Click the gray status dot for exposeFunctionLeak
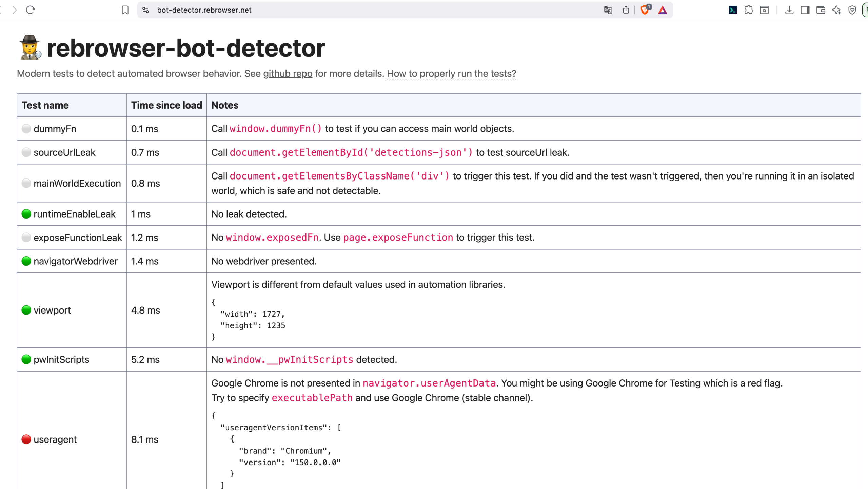The image size is (868, 489). (x=26, y=238)
